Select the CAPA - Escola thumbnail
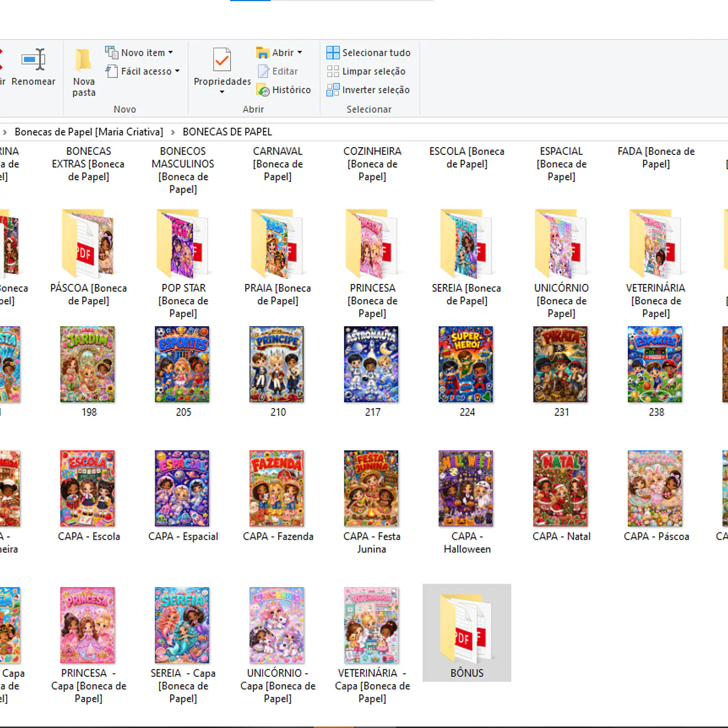 pyautogui.click(x=88, y=489)
